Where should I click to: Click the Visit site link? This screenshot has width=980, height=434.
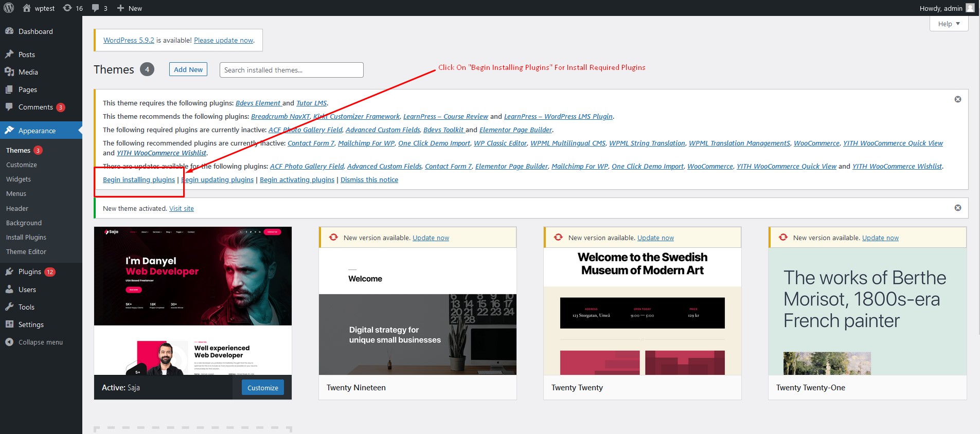tap(182, 208)
